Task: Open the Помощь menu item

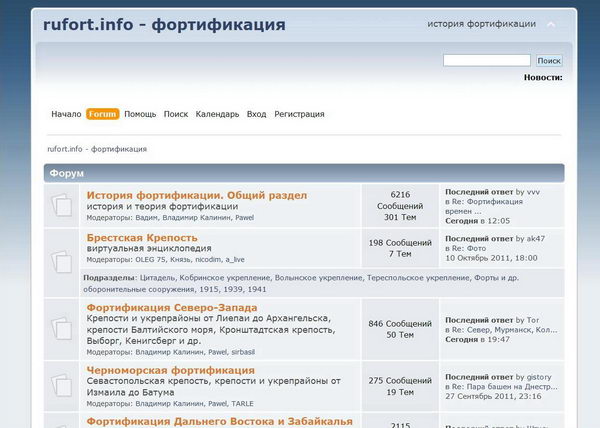Action: (x=140, y=114)
